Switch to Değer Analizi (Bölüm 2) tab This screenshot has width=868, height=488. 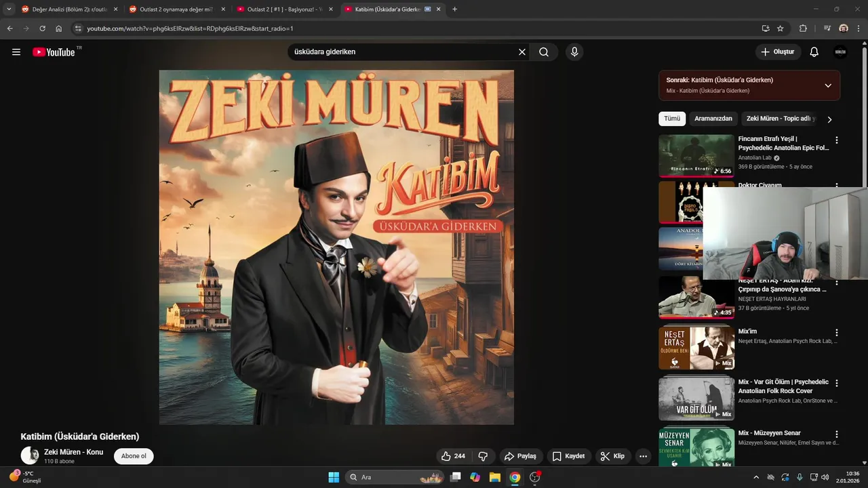pyautogui.click(x=68, y=9)
